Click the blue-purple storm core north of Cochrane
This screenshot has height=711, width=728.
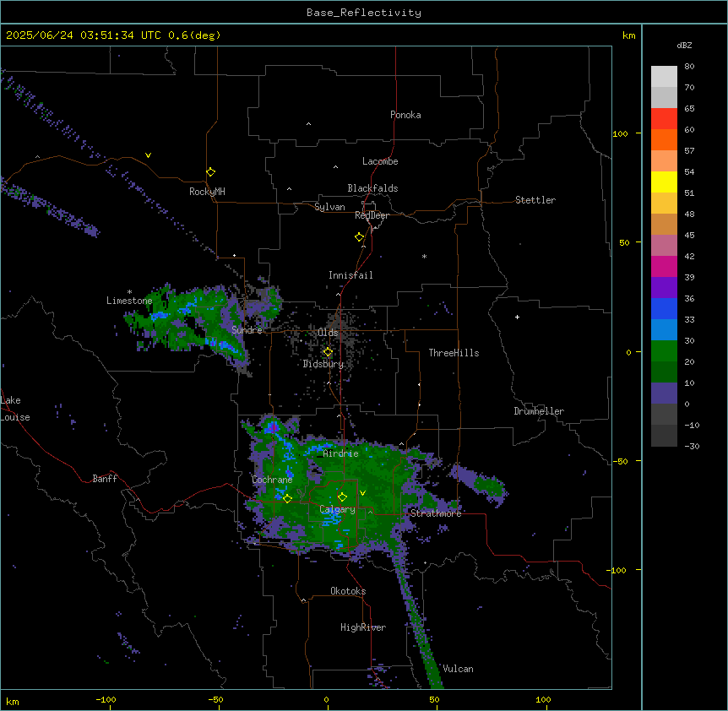[273, 427]
